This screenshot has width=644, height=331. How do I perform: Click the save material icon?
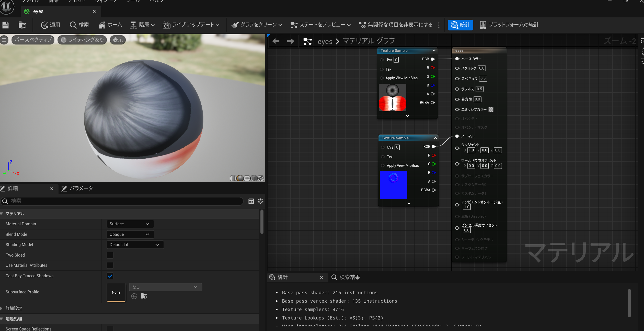tap(6, 25)
